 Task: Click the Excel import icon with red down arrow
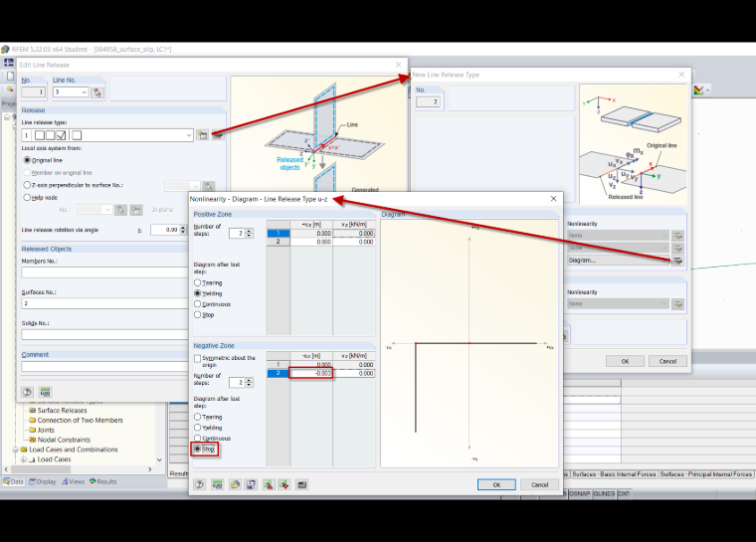coord(284,484)
